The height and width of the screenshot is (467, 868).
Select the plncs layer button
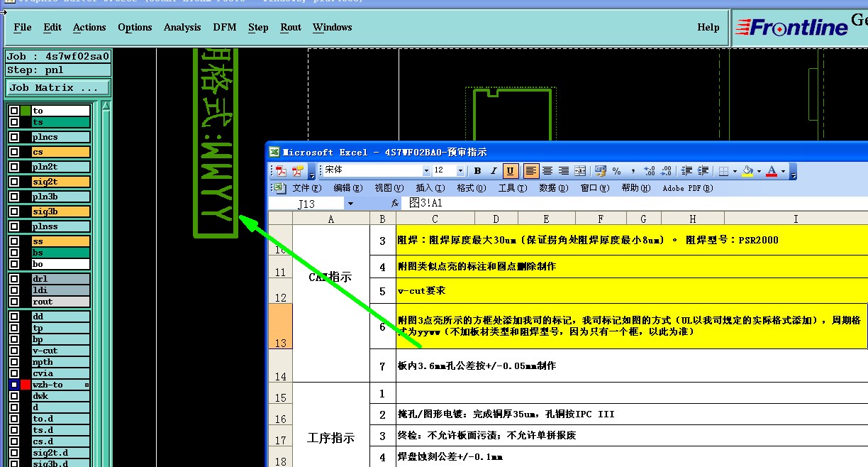(61, 137)
